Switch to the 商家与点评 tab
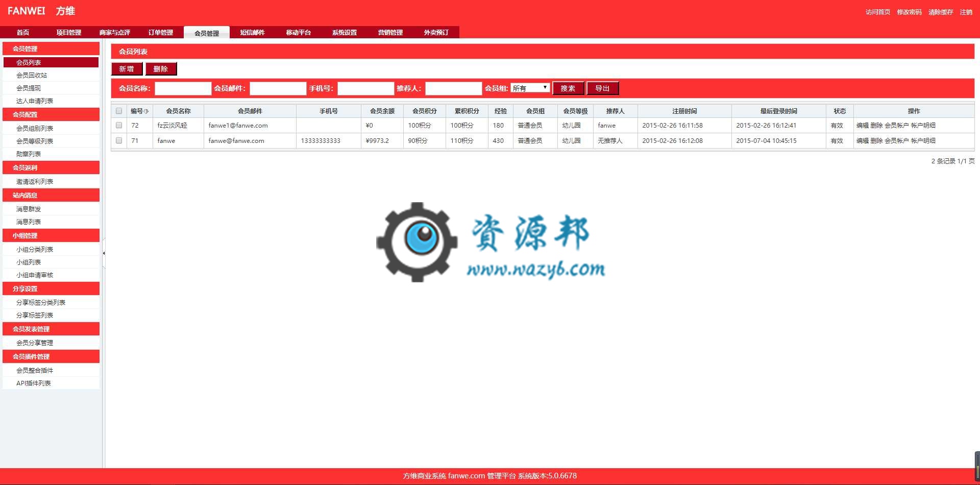 [115, 32]
